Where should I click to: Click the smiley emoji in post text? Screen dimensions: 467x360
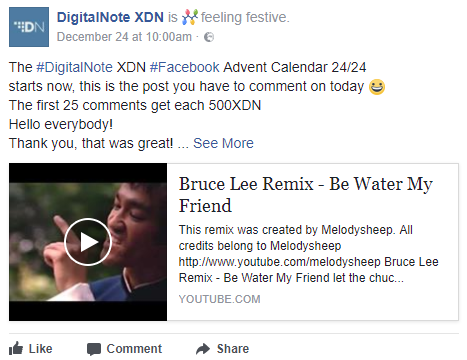click(377, 87)
